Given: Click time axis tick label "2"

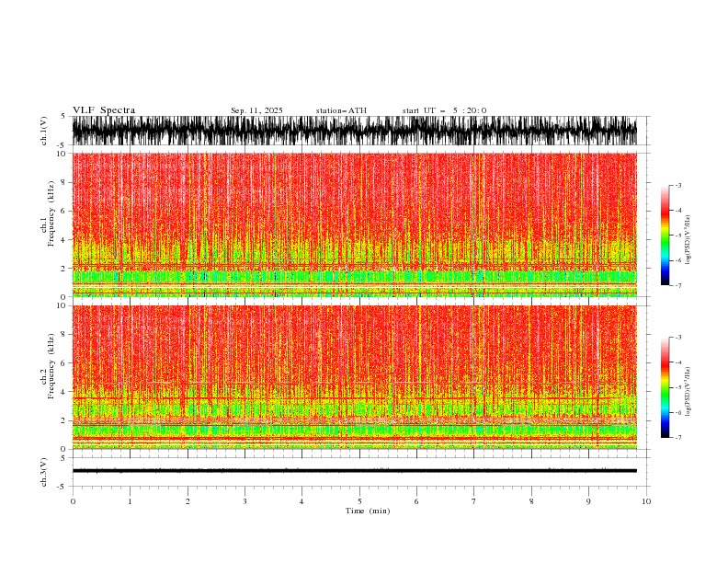Looking at the screenshot, I should click(x=188, y=501).
